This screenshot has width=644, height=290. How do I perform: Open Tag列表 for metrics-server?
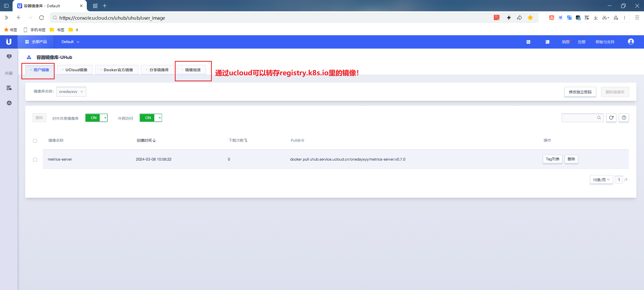[x=552, y=159]
